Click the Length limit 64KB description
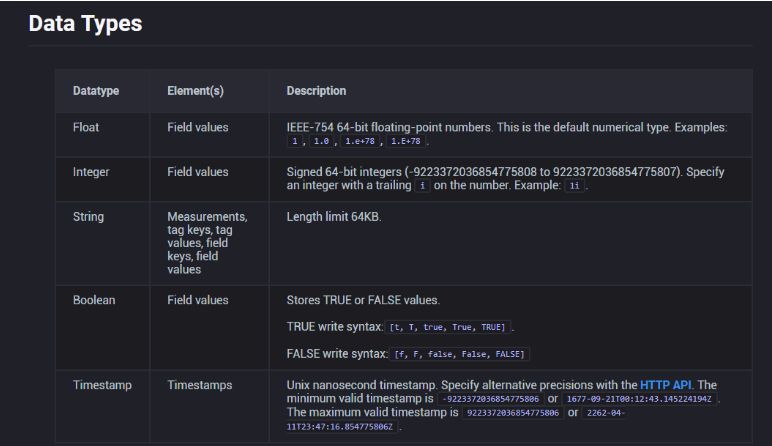 (334, 216)
